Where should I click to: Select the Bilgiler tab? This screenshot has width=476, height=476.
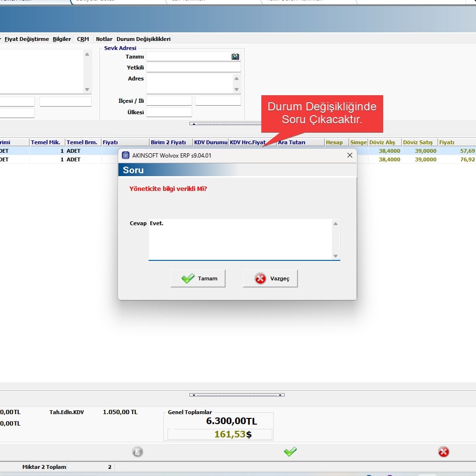point(62,39)
